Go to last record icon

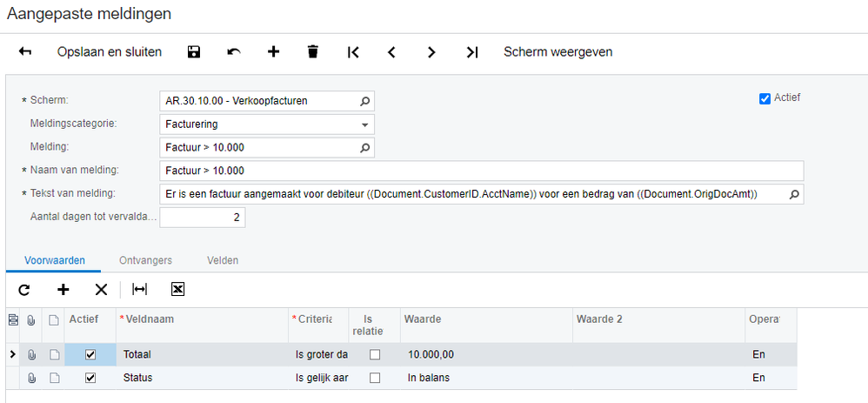click(471, 52)
